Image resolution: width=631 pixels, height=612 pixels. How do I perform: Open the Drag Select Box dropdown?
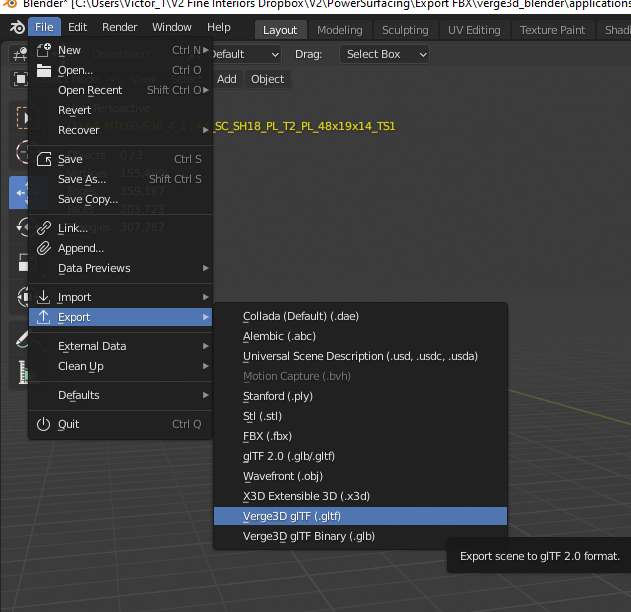coord(384,54)
